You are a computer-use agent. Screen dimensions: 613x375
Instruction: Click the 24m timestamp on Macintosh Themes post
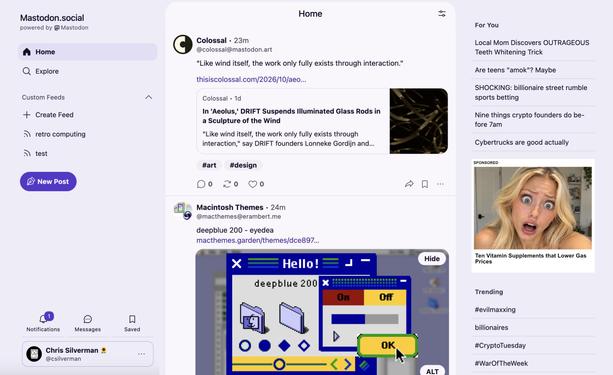pyautogui.click(x=278, y=207)
